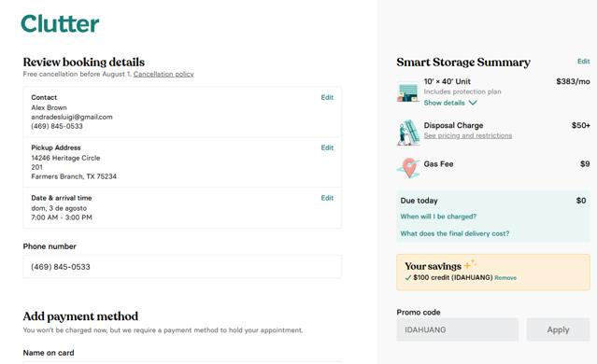
Task: Expand Show details for the 10' × 40' Unit
Action: (450, 103)
